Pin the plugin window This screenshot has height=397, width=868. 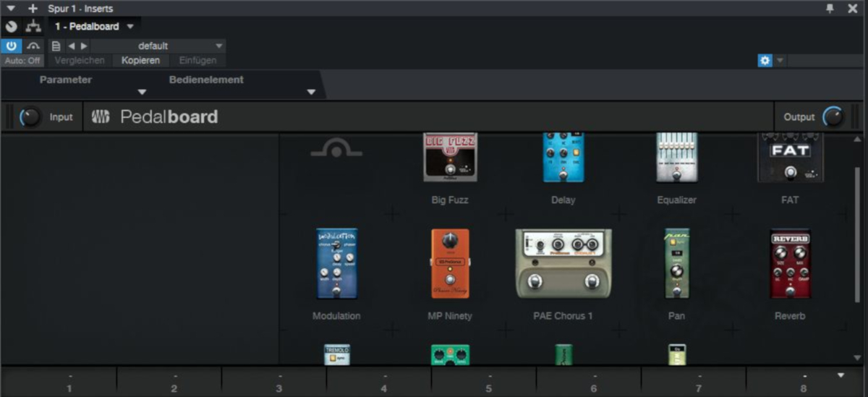(x=830, y=8)
